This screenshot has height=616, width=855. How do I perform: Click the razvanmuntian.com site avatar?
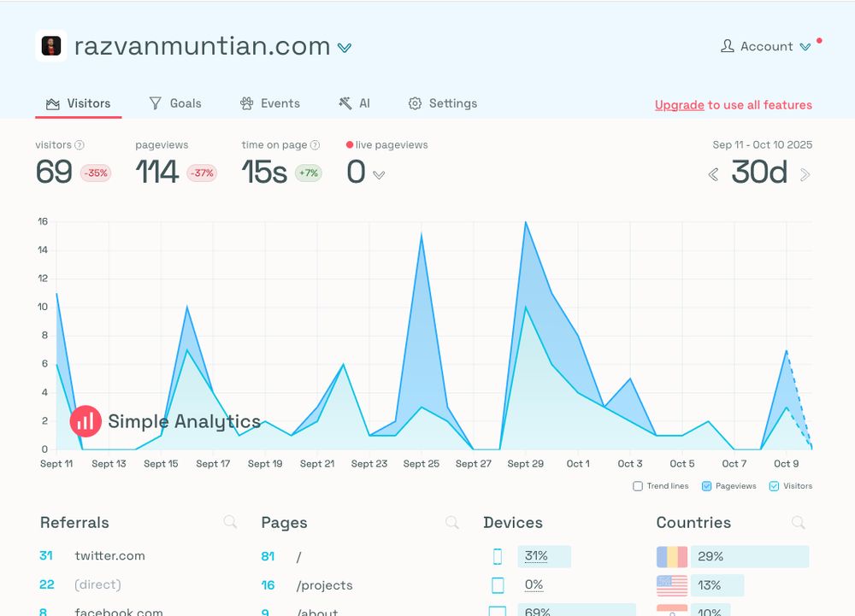51,46
